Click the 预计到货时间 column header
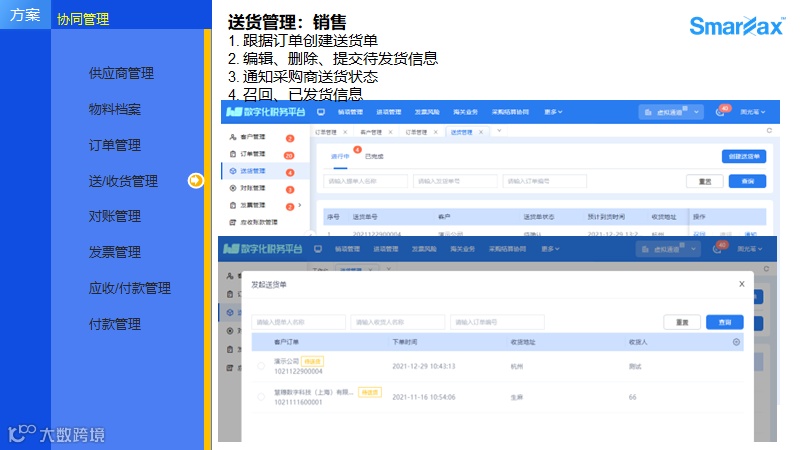800x450 pixels. tap(606, 217)
